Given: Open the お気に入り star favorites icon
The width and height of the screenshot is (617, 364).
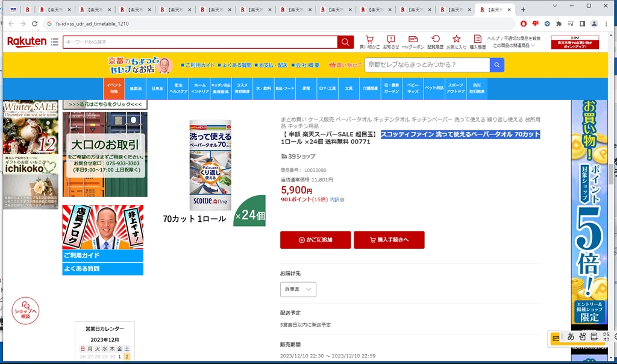Looking at the screenshot, I should [x=457, y=42].
